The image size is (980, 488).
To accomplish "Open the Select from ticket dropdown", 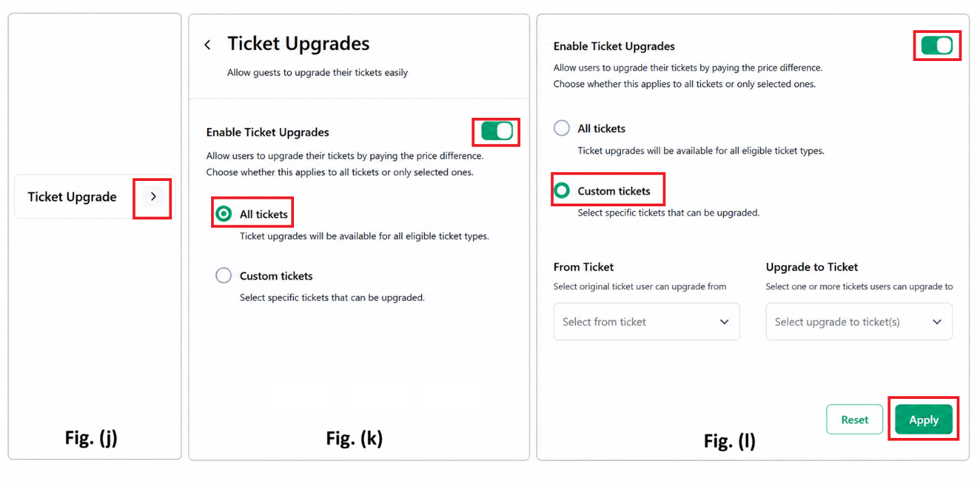I will 646,321.
